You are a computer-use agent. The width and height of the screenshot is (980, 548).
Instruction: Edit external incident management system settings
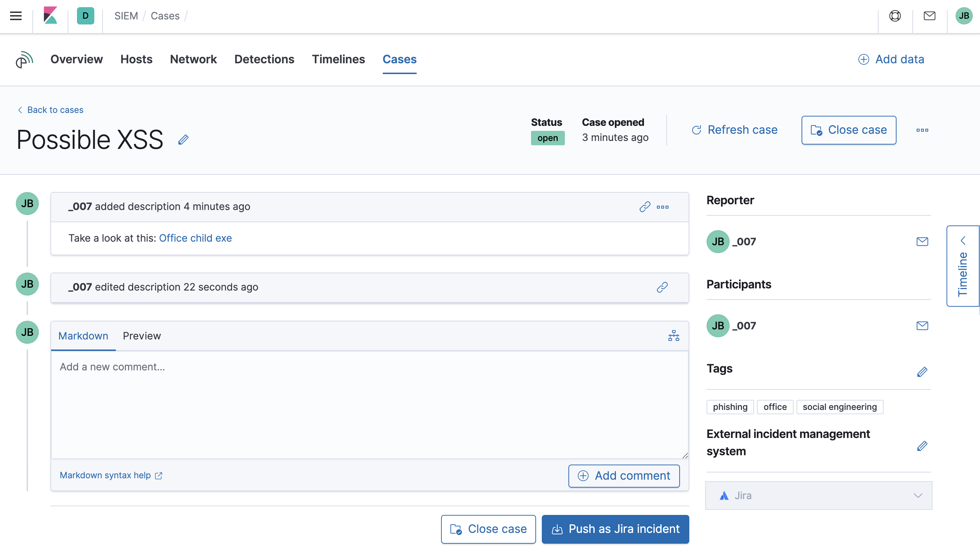click(922, 446)
